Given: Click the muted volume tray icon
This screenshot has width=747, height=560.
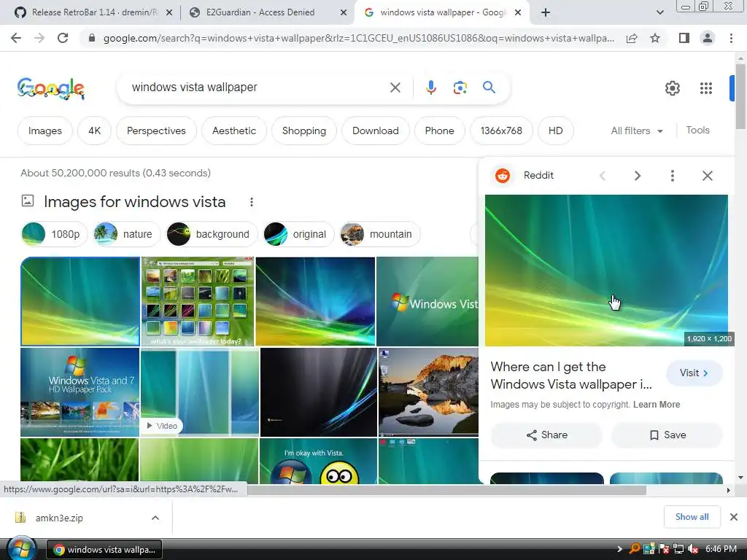Looking at the screenshot, I should [x=693, y=549].
